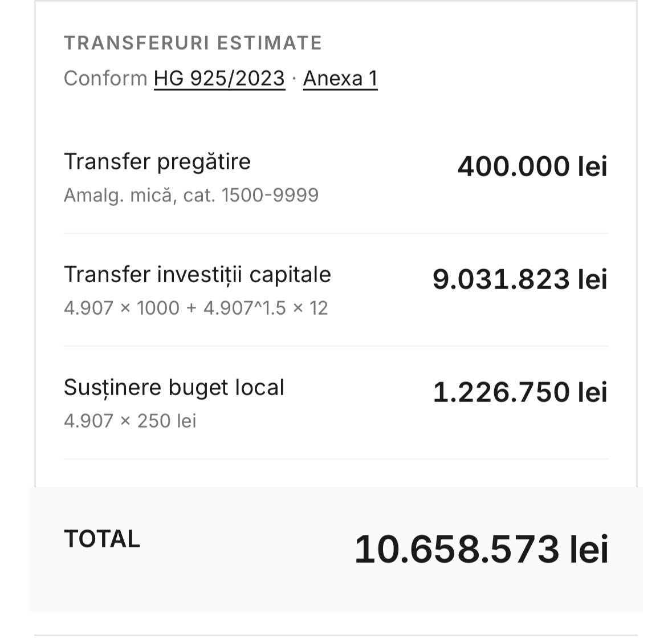Click the 9.031.823 lei amount
672x638 pixels.
(519, 279)
